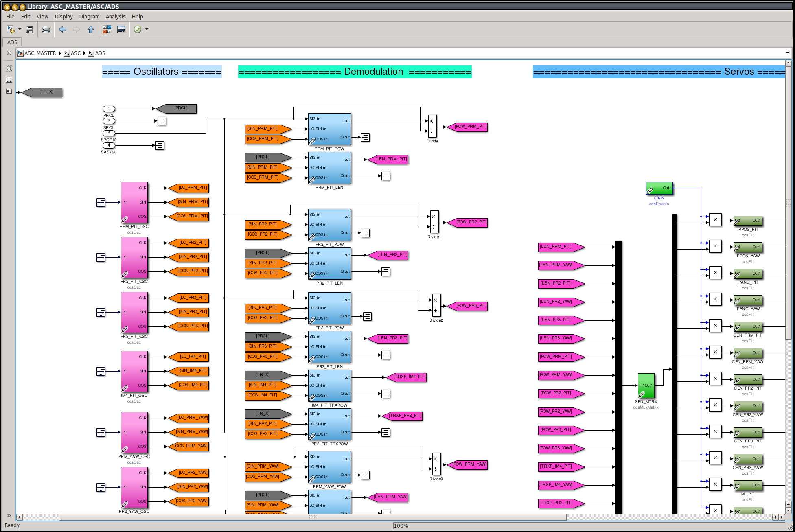Screen dimensions: 795x532
Task: Click the Demodulation annotation header
Action: click(x=355, y=72)
